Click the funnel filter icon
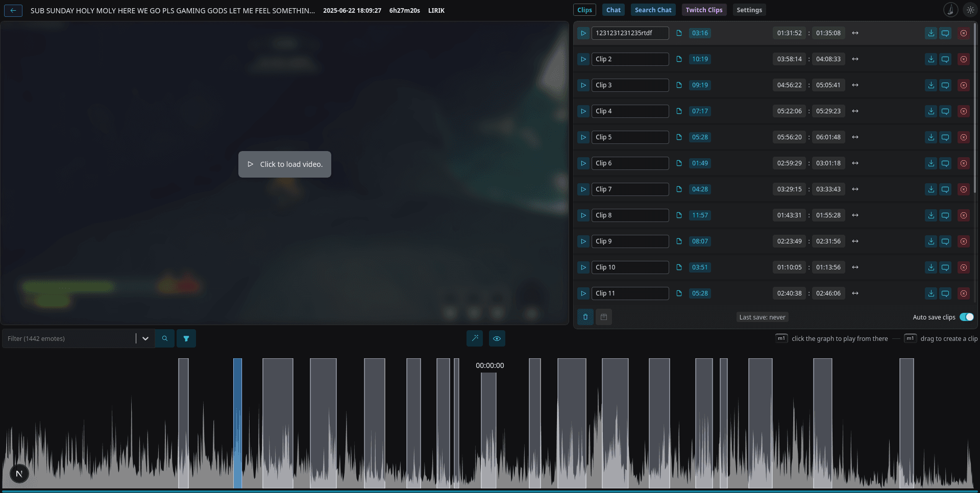Screen dimensions: 980x493 click(186, 338)
